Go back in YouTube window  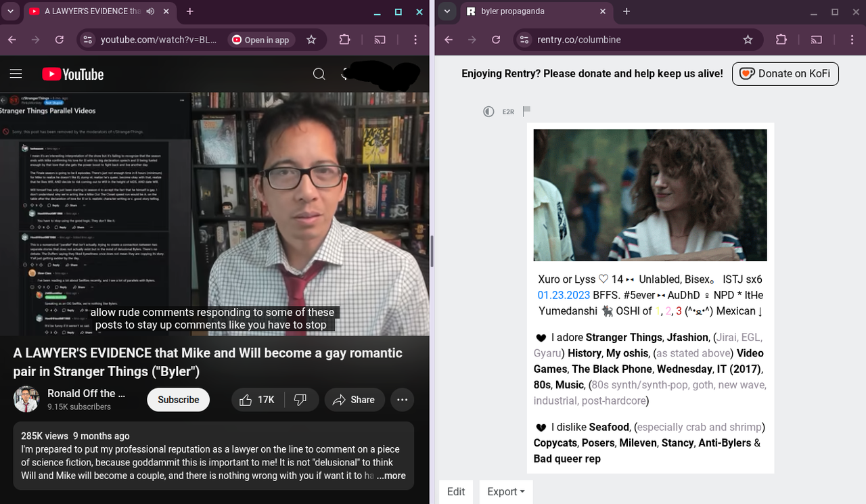coord(12,40)
